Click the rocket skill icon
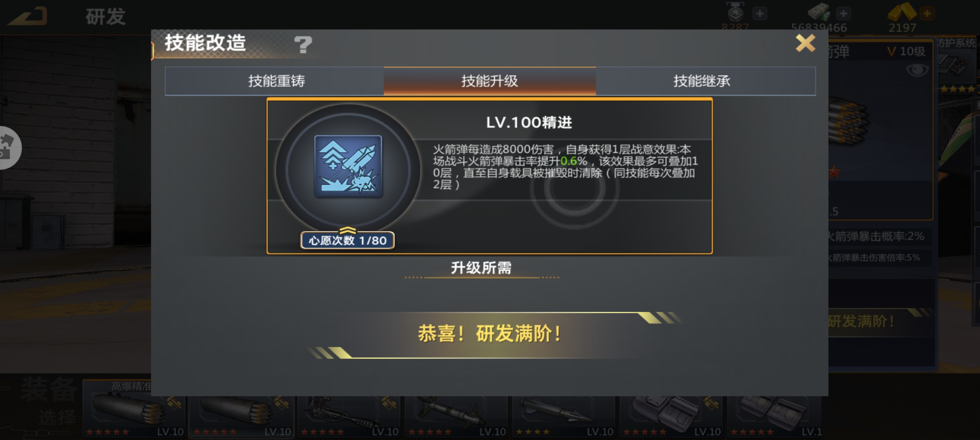980x440 pixels. click(x=348, y=167)
